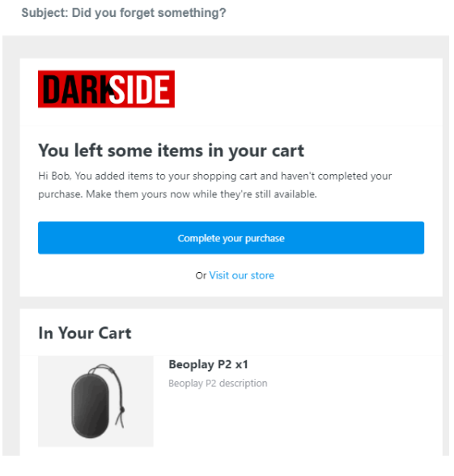
Task: Open the Visit our store link
Action: 241,275
